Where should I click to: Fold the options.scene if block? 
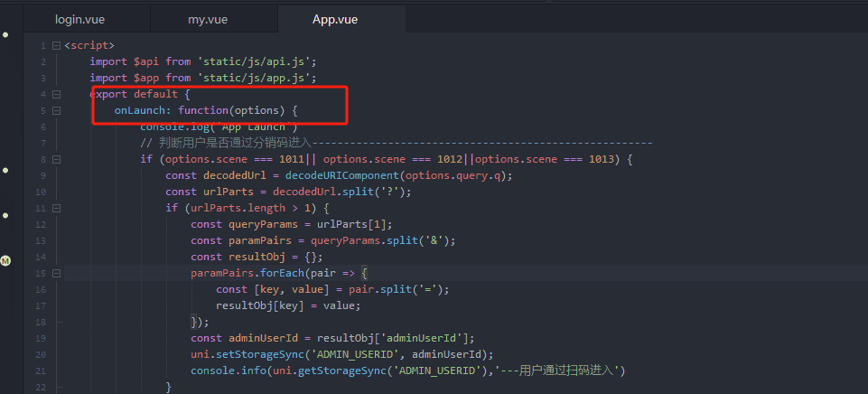56,159
